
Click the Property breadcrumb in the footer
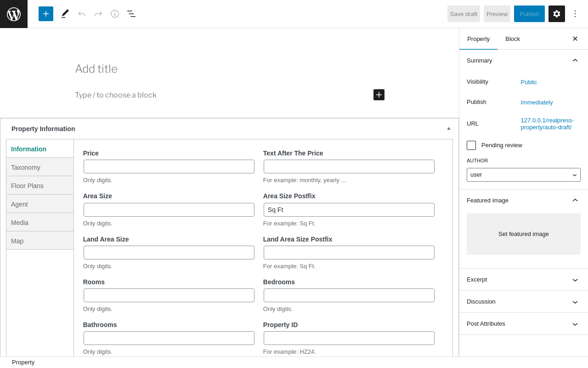[x=23, y=362]
